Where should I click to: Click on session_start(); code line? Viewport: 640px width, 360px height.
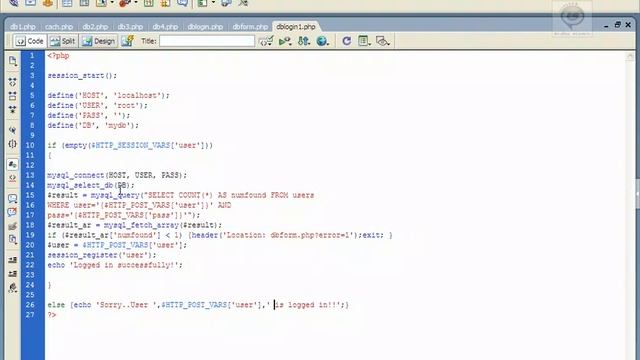(x=82, y=76)
